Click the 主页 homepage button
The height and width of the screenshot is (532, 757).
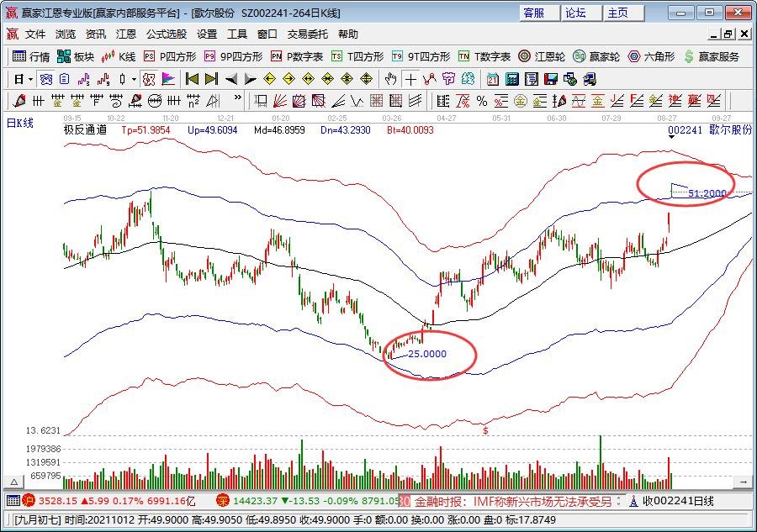624,13
